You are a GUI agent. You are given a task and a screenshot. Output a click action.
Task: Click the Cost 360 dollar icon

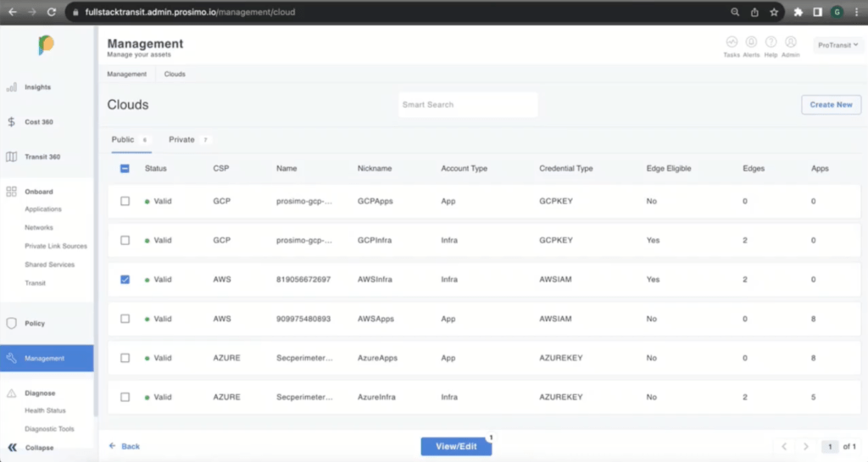pyautogui.click(x=12, y=122)
